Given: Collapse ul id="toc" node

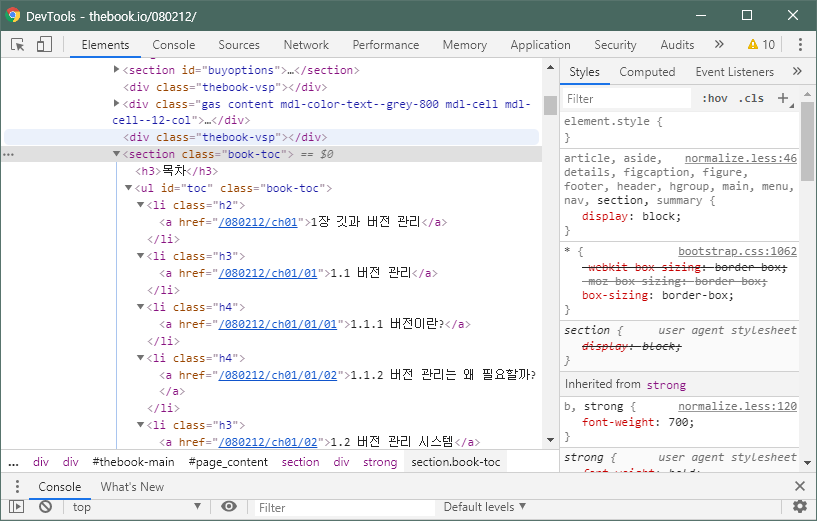Looking at the screenshot, I should click(129, 188).
